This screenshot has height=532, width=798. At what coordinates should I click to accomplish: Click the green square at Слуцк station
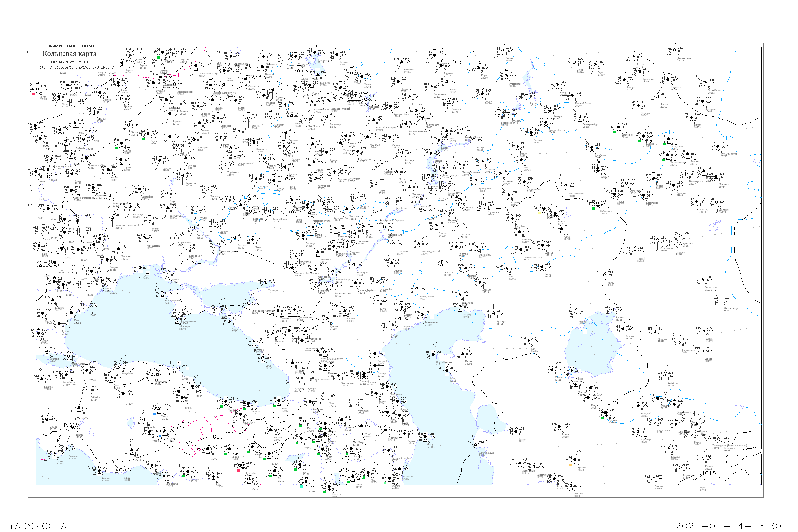(144, 138)
